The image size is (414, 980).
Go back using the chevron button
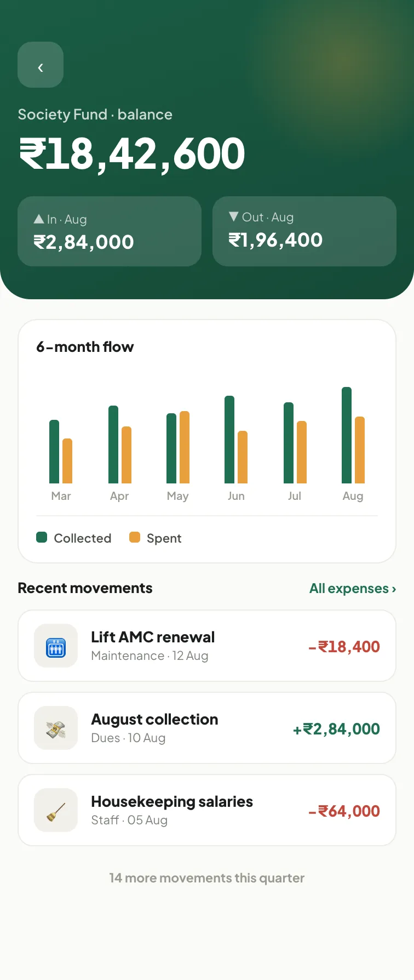point(41,65)
